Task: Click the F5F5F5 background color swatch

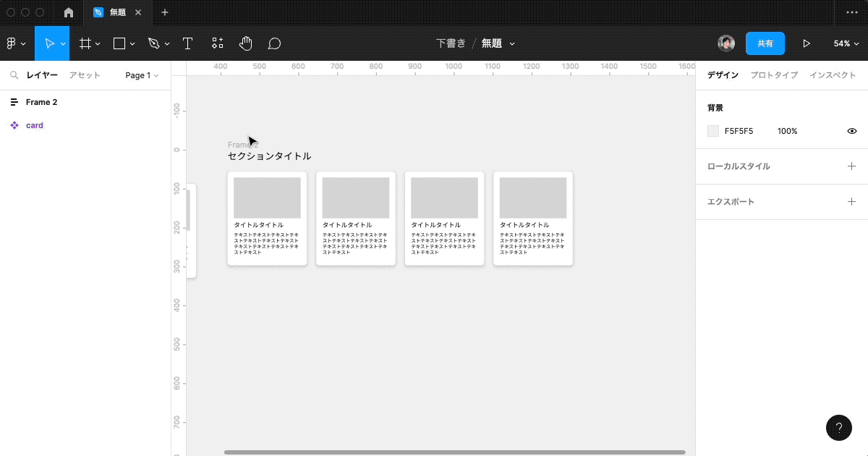Action: 712,131
